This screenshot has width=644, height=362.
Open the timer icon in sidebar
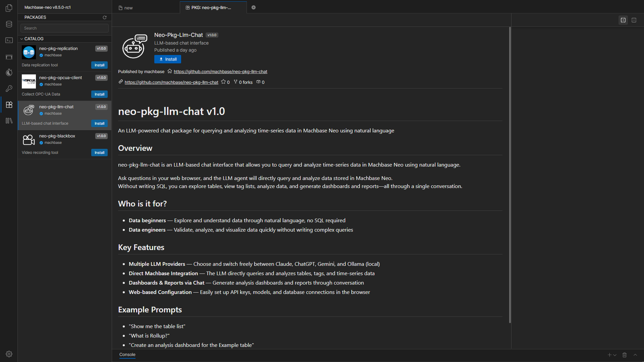[9, 72]
